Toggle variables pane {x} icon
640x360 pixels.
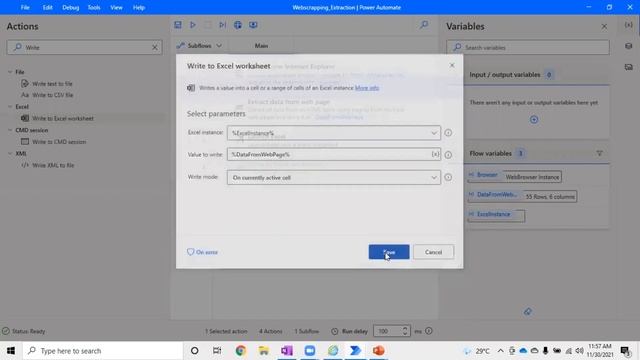coord(629,25)
